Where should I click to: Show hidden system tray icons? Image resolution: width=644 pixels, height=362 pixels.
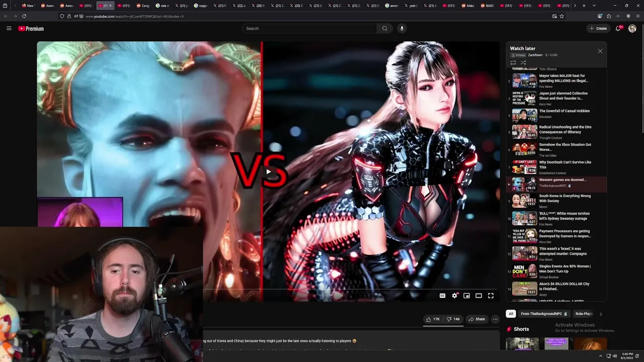[600, 356]
